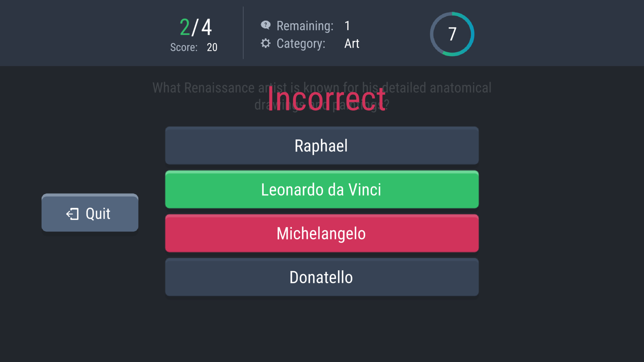Click the circular countdown timer showing 7

452,34
